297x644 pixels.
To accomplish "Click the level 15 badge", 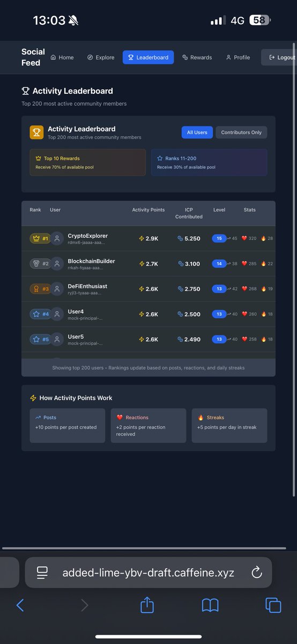I will coord(219,238).
